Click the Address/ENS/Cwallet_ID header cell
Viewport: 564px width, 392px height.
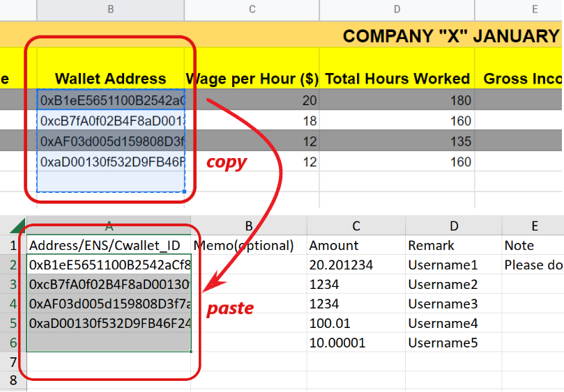pyautogui.click(x=109, y=245)
